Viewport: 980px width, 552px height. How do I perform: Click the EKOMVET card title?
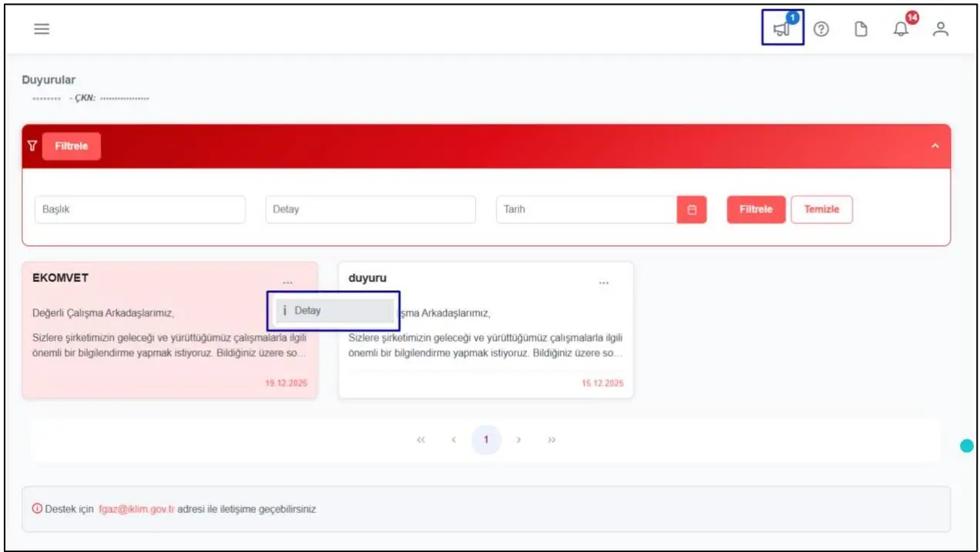click(x=60, y=278)
